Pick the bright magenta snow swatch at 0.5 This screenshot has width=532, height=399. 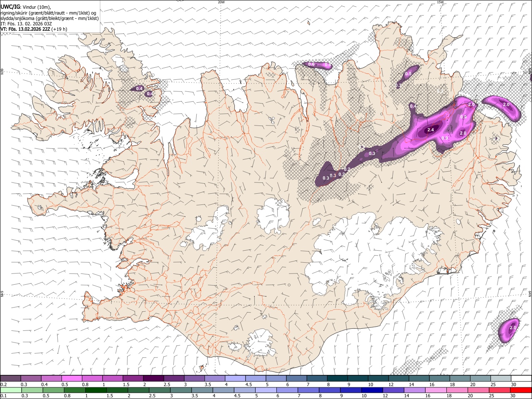coord(71,378)
